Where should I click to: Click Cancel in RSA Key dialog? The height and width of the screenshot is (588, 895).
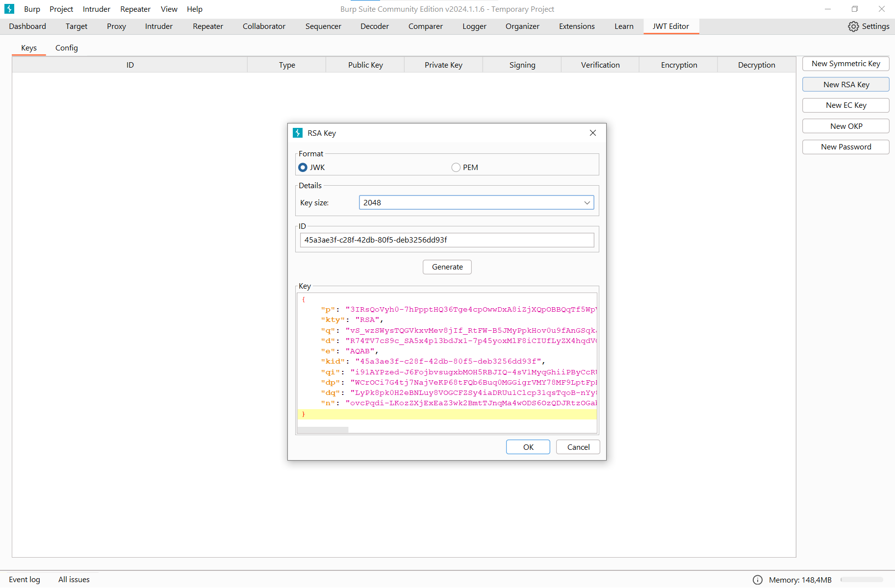(x=578, y=447)
